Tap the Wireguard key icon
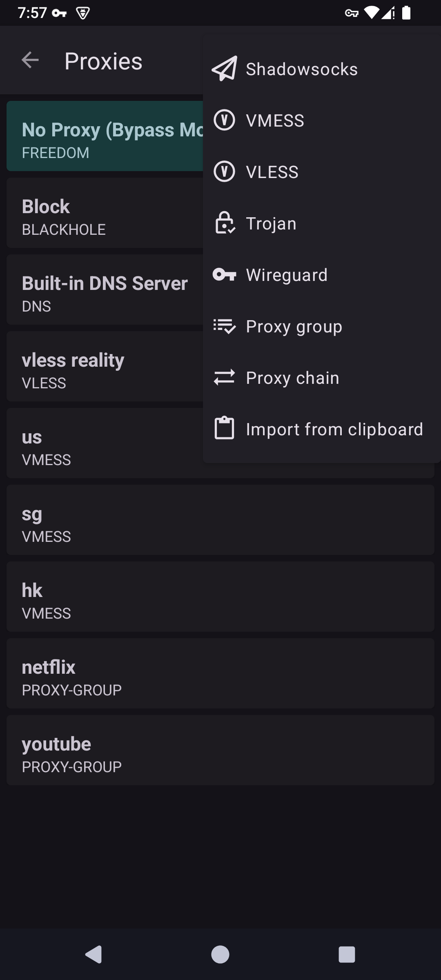441x980 pixels. (224, 274)
